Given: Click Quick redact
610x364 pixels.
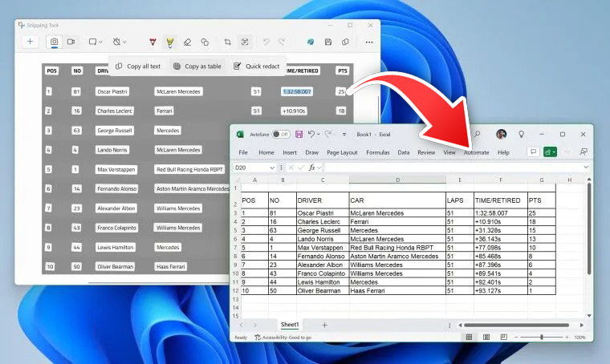Looking at the screenshot, I should [257, 67].
